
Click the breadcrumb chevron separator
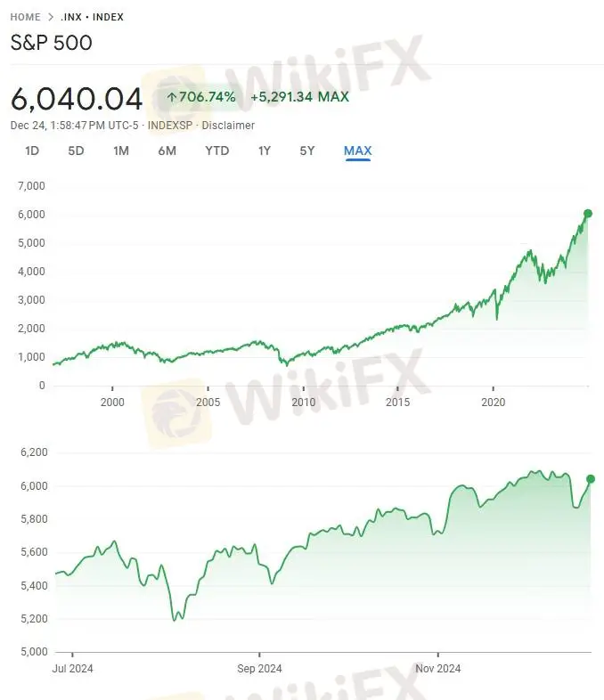point(53,17)
